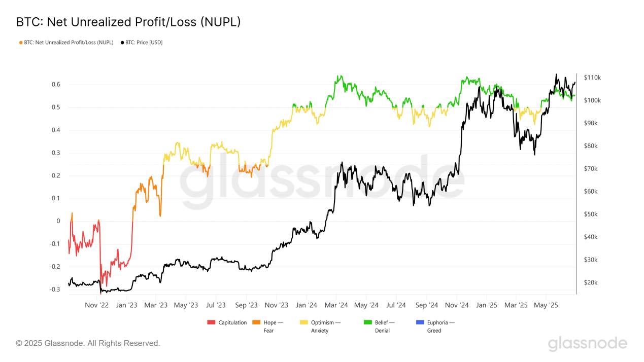Click the blue Euphoria — Greed swatch
Viewport: 644px width, 362px height.
pyautogui.click(x=420, y=322)
